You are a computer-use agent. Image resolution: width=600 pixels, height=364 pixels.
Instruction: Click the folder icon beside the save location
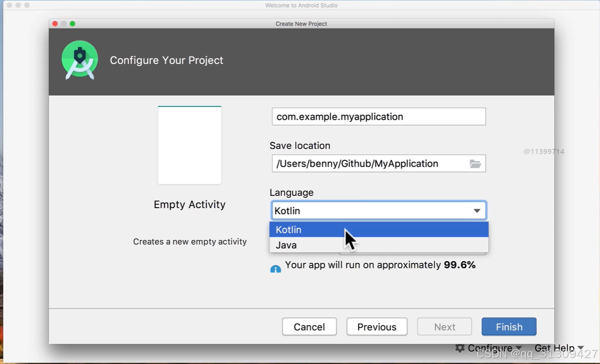click(476, 163)
